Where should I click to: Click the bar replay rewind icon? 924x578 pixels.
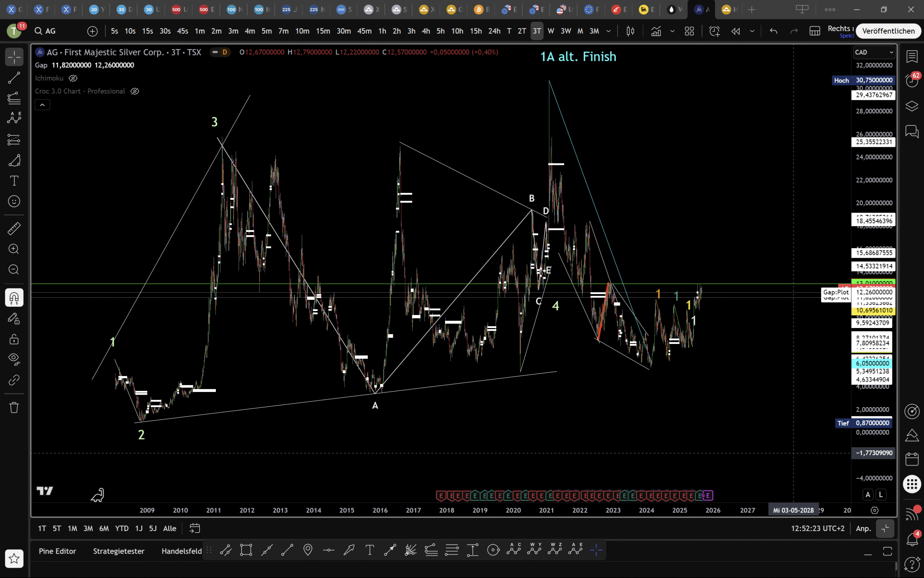pyautogui.click(x=735, y=31)
